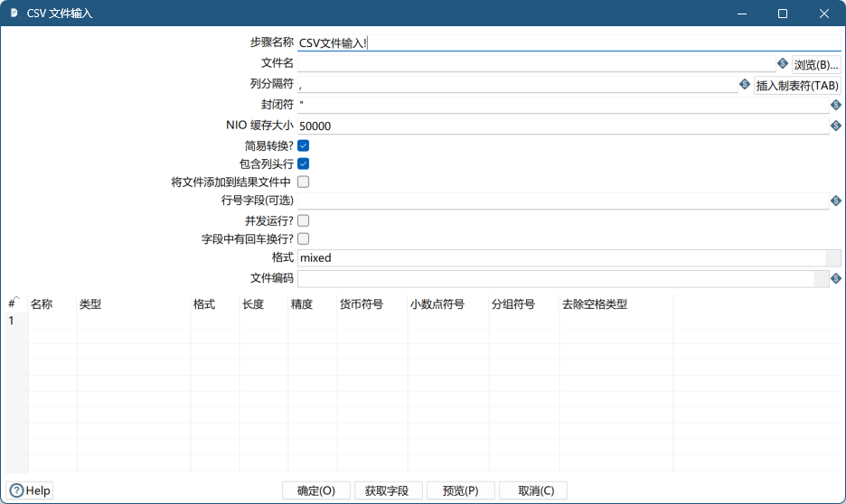Click variable icon for NIO 缓存大小
The image size is (846, 504).
pyautogui.click(x=836, y=126)
